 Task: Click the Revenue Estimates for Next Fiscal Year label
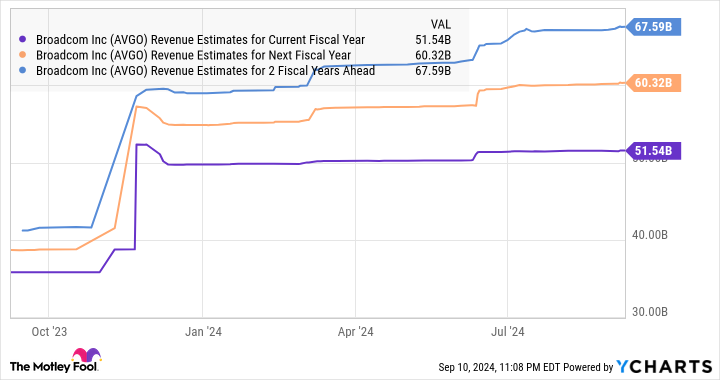(193, 56)
